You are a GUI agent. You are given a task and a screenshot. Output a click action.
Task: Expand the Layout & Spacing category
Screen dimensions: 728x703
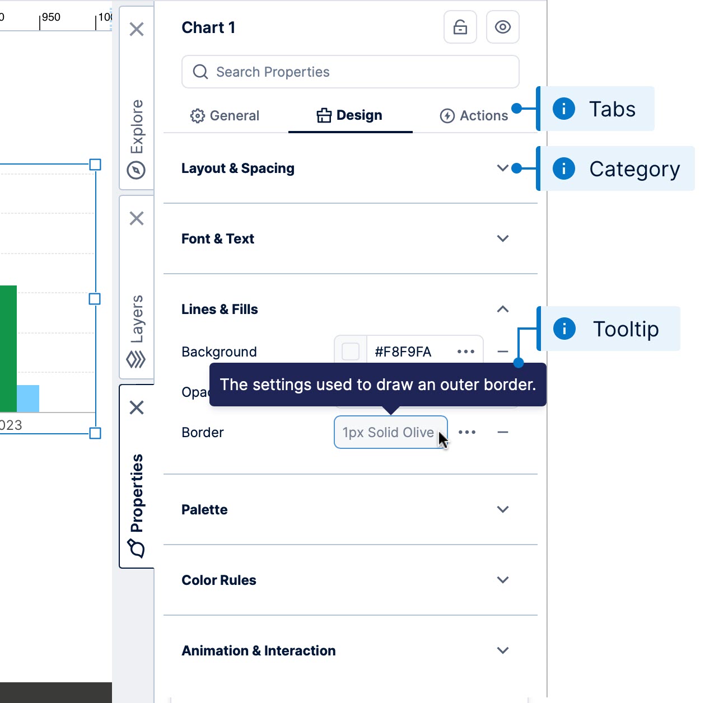(502, 168)
